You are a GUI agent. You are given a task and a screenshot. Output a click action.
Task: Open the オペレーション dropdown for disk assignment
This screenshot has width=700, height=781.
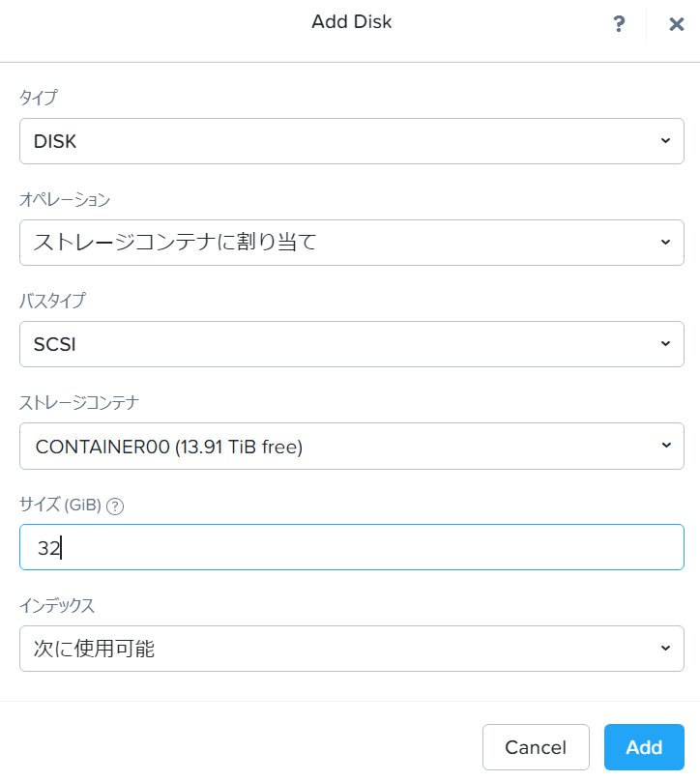348,243
